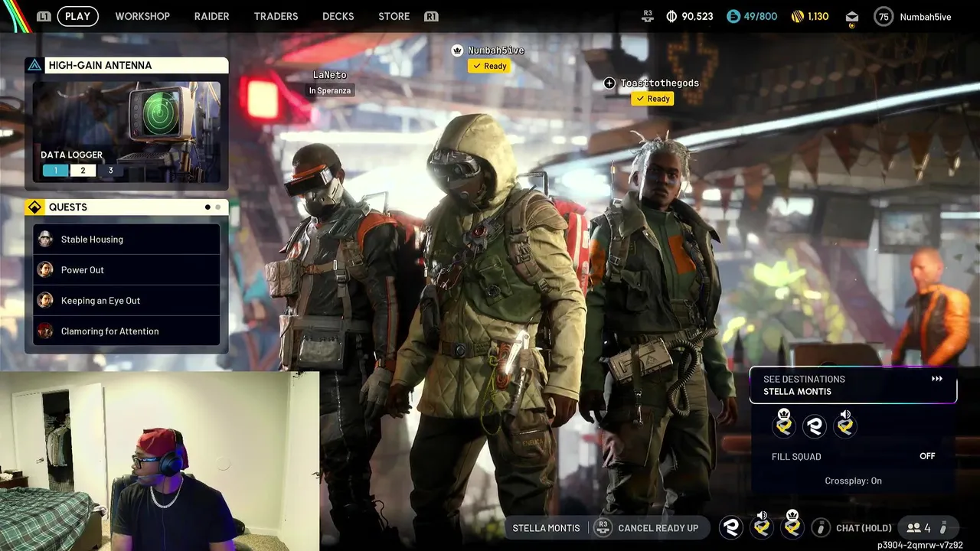This screenshot has height=551, width=980.
Task: Select Data Logger level 2
Action: pyautogui.click(x=83, y=171)
